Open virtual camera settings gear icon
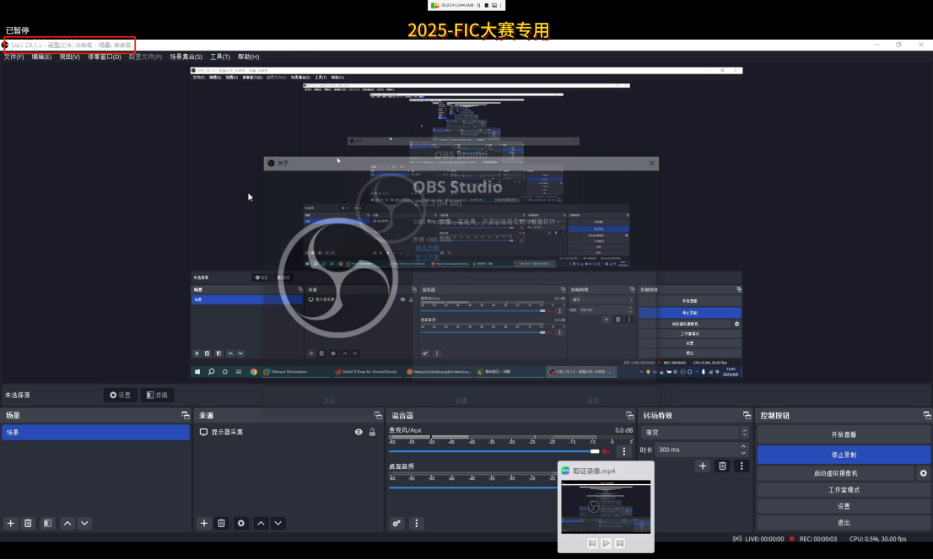The image size is (933, 560). pyautogui.click(x=924, y=473)
